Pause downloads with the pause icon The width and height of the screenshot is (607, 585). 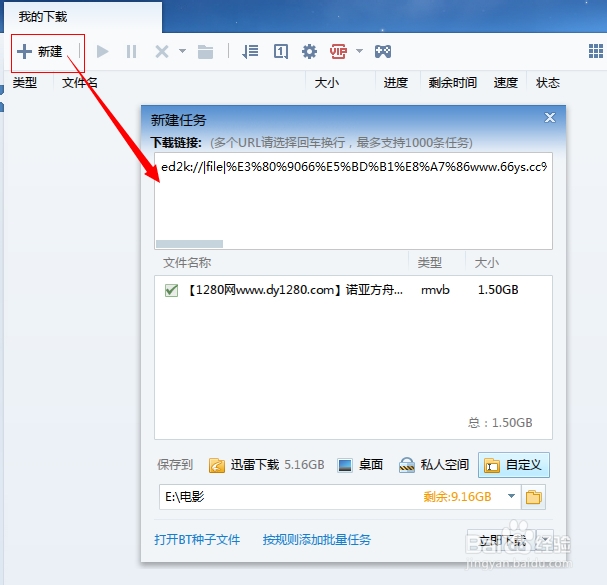point(132,51)
